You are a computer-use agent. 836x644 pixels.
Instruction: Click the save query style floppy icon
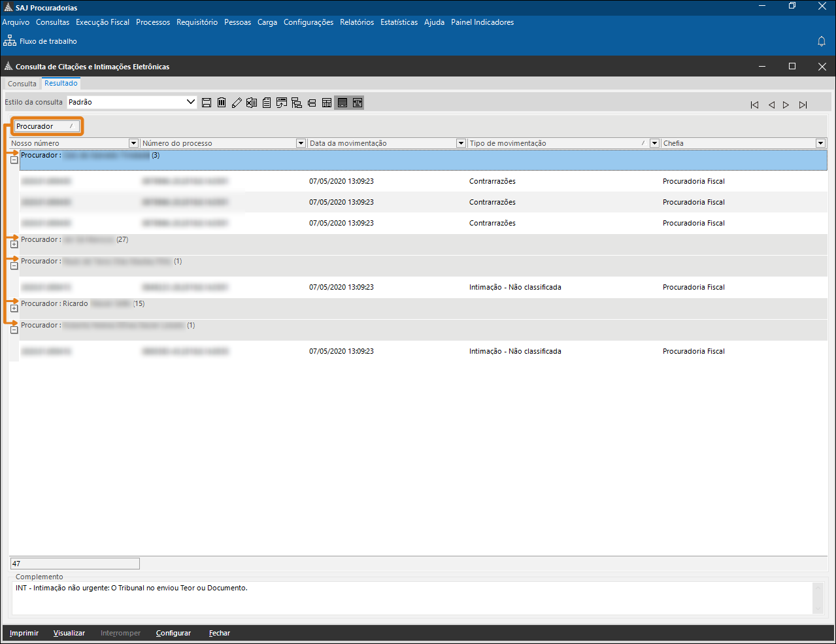coord(207,103)
